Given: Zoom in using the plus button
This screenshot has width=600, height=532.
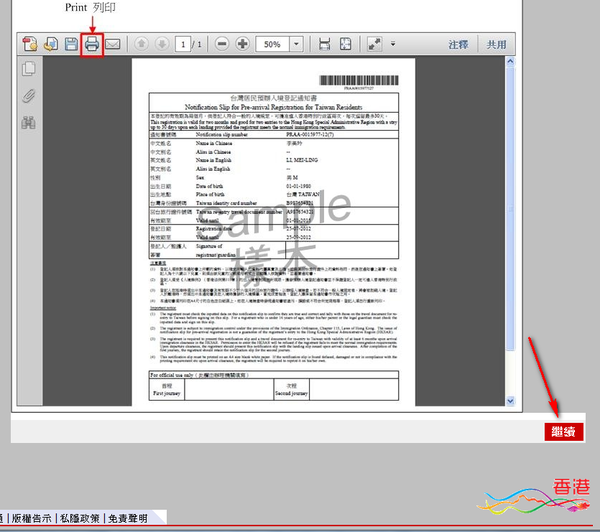Looking at the screenshot, I should [241, 45].
